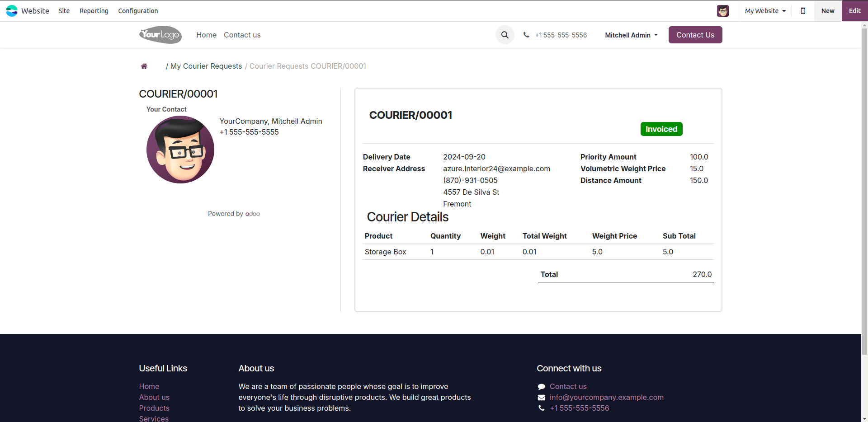
Task: Expand the My Website dropdown
Action: coord(765,11)
